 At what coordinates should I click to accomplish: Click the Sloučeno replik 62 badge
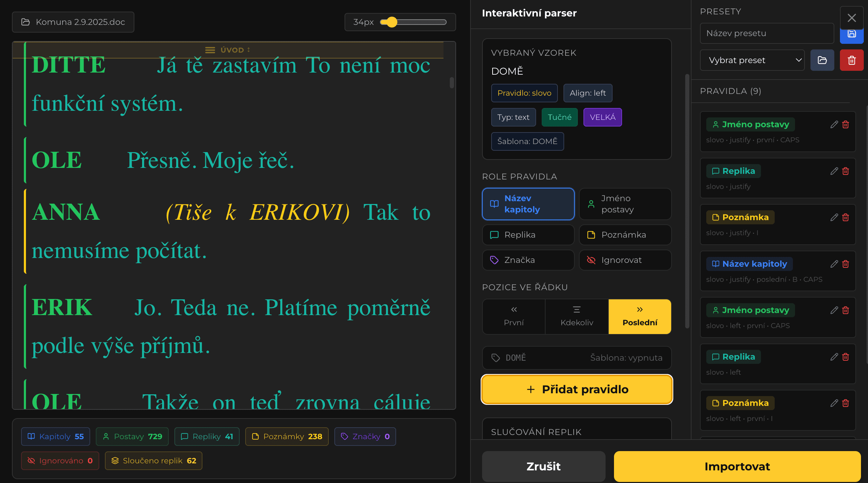153,461
